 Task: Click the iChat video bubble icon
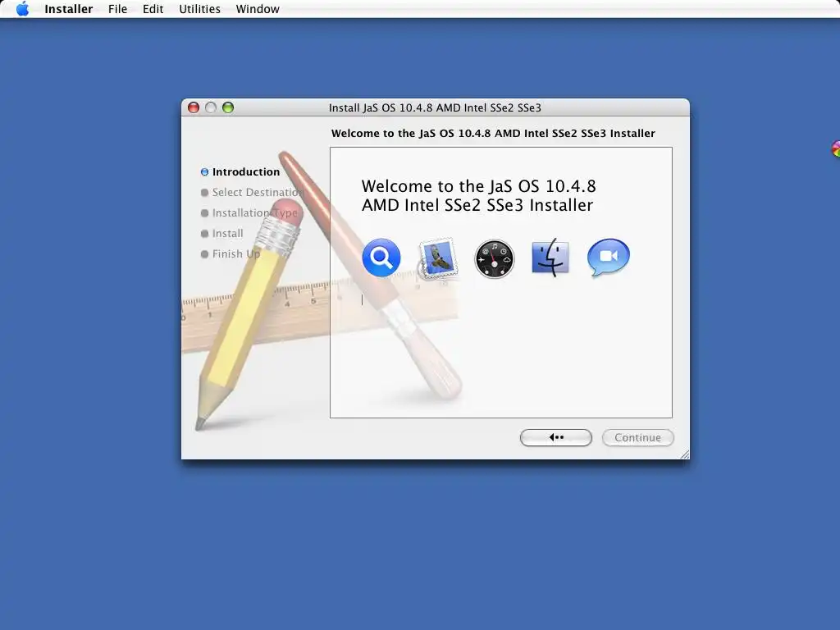click(608, 257)
